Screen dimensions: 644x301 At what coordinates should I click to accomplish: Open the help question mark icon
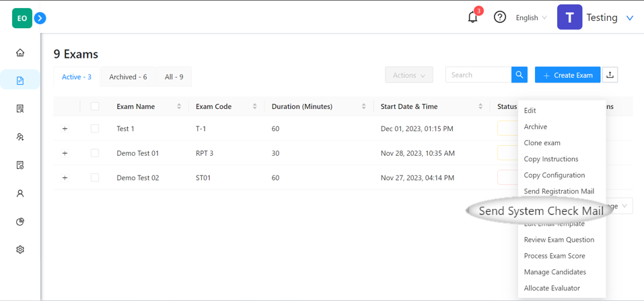[499, 17]
